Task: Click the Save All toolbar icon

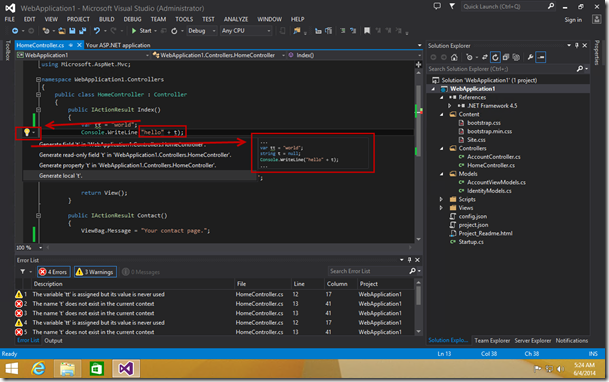Action: coord(82,31)
